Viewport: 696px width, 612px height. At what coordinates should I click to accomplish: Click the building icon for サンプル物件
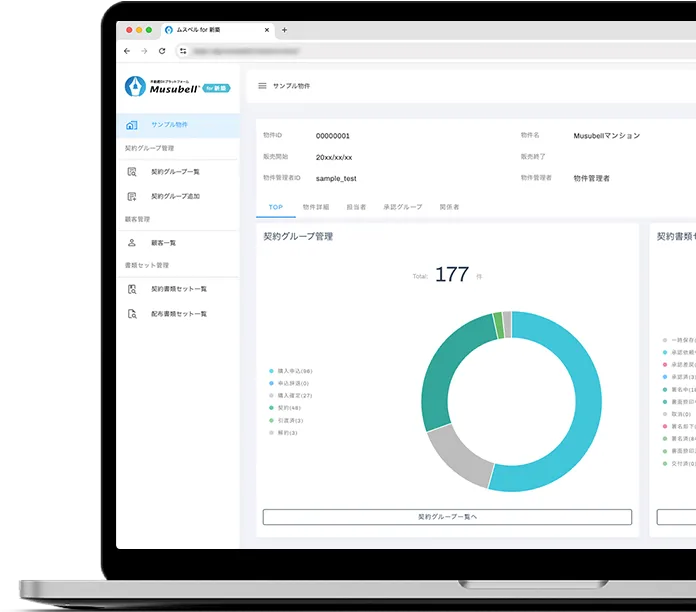pos(132,125)
